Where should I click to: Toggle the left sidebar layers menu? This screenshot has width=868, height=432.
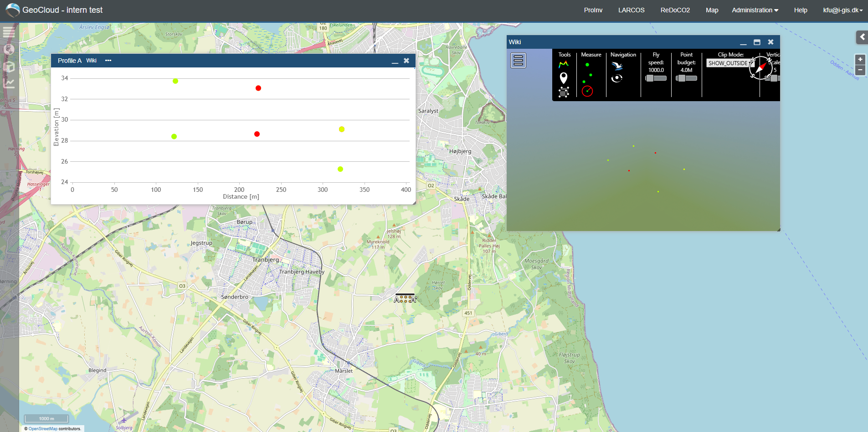point(9,32)
